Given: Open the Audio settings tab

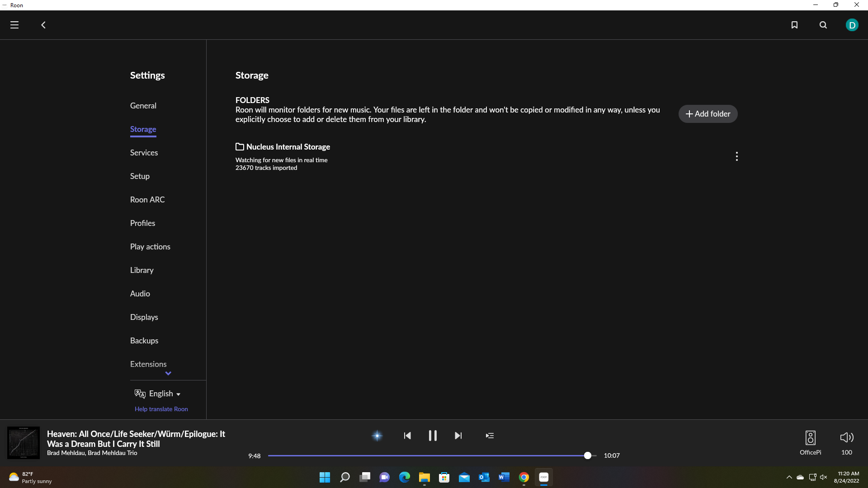Looking at the screenshot, I should point(140,294).
